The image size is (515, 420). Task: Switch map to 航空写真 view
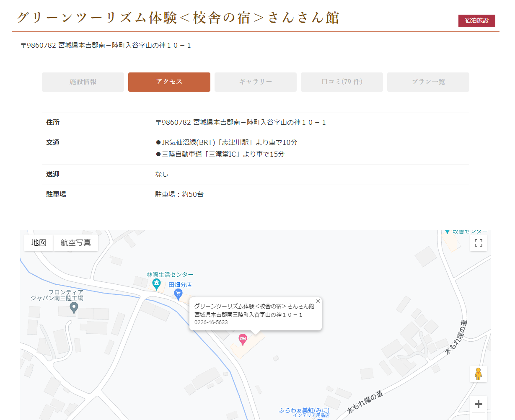[x=76, y=243]
